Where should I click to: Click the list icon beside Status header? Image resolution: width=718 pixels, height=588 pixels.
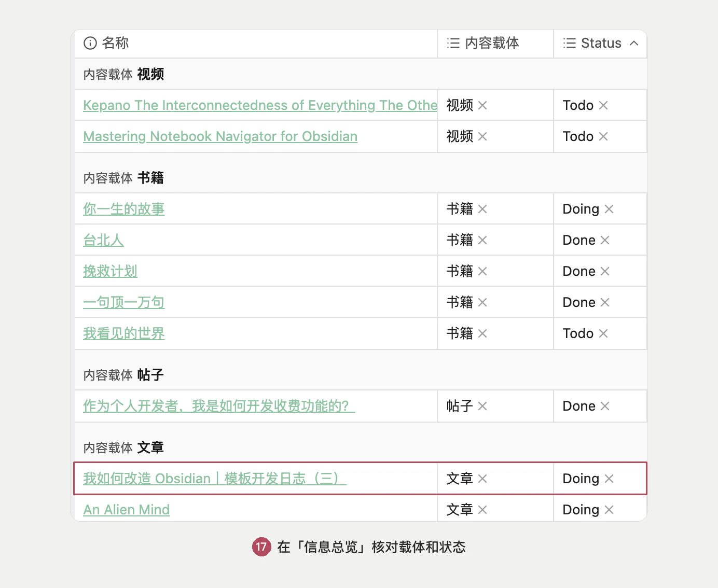(570, 43)
